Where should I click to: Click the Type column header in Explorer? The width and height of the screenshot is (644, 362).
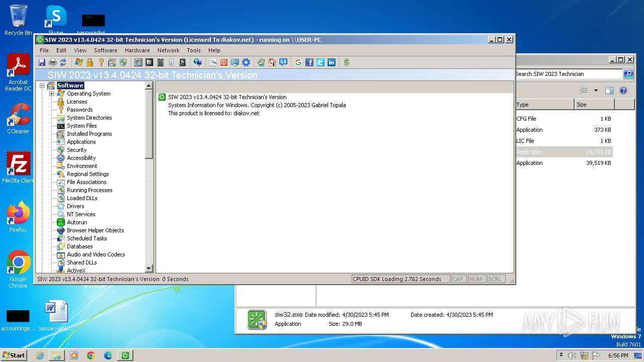click(545, 105)
